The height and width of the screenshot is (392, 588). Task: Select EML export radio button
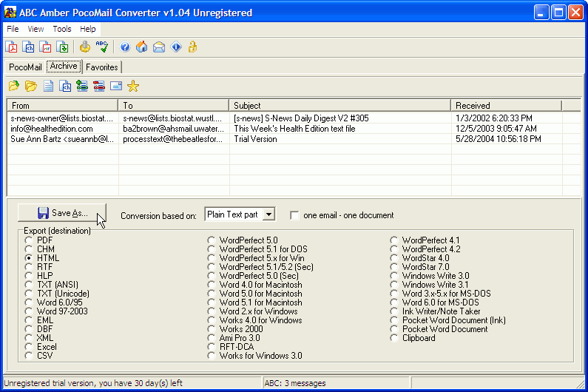[29, 320]
